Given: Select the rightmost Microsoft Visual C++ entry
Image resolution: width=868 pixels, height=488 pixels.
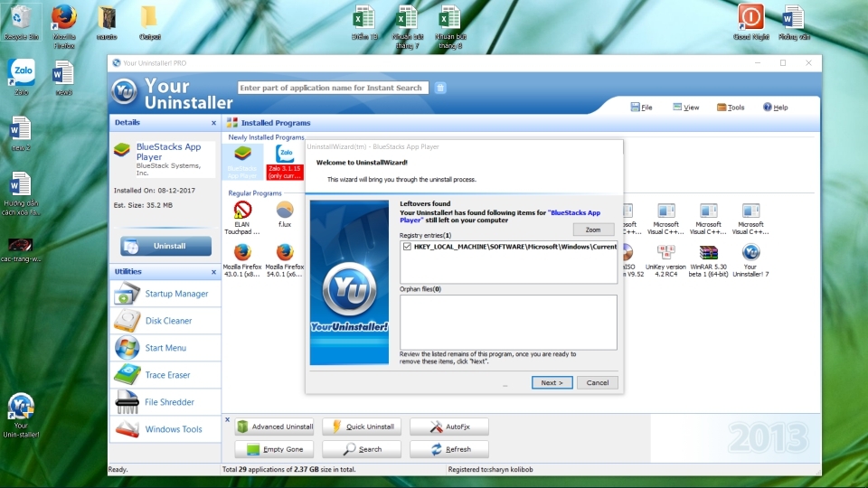Looking at the screenshot, I should coord(750,218).
